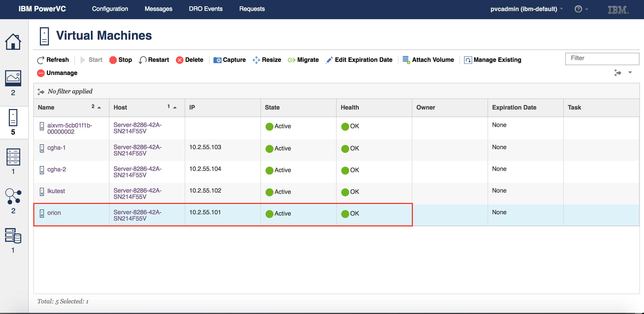The width and height of the screenshot is (644, 314).
Task: Click the Expiration Date column header
Action: pyautogui.click(x=514, y=108)
